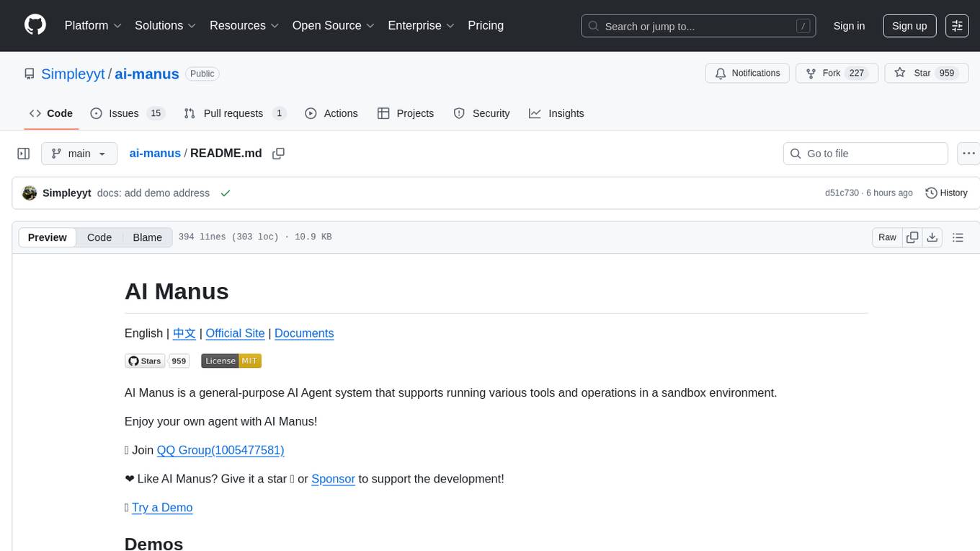Open the Official Site link
The image size is (980, 551).
tap(235, 333)
